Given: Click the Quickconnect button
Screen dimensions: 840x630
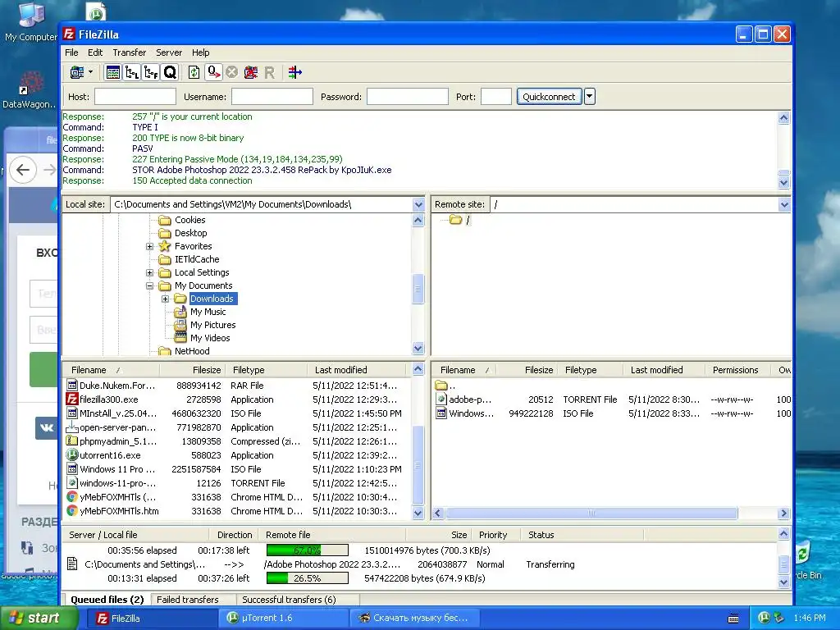Looking at the screenshot, I should tap(549, 97).
